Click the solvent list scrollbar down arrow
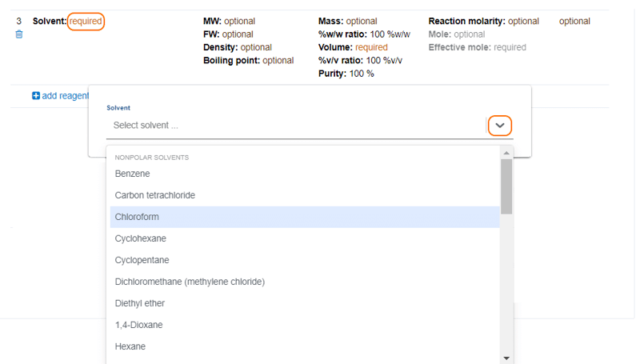 click(x=506, y=358)
